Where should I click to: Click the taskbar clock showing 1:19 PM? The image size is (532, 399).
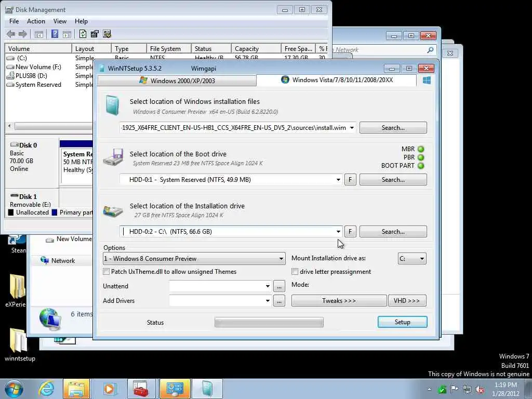click(x=506, y=389)
